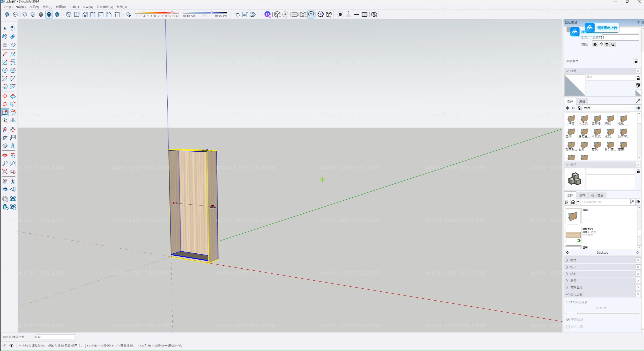Select the Rectangle tool

5,62
